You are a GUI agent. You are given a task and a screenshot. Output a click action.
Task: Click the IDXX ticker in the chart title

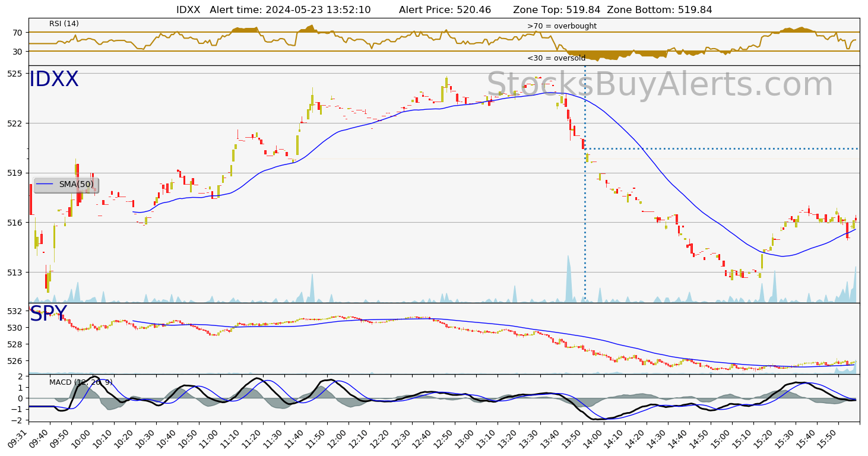point(188,9)
